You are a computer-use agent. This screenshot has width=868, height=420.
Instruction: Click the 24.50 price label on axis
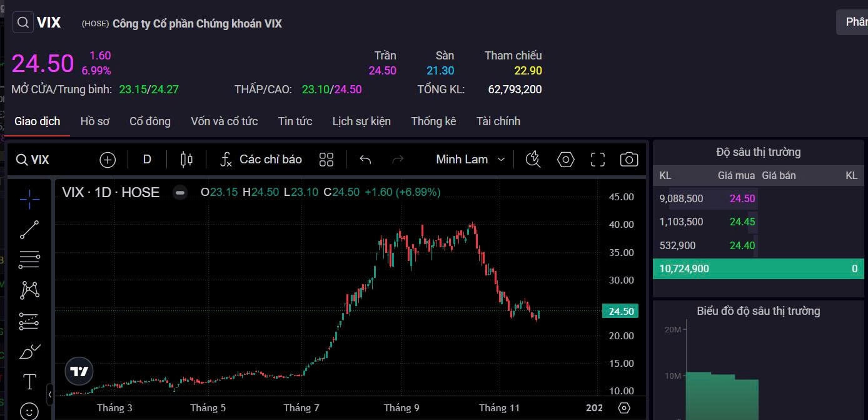[620, 311]
